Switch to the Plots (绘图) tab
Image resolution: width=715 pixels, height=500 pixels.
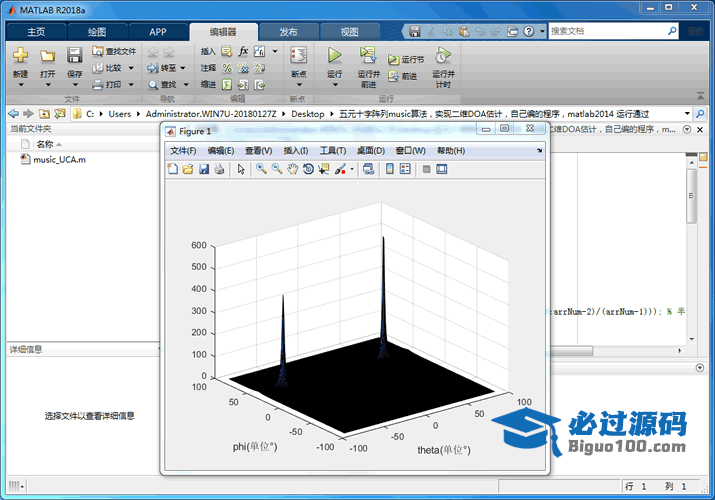(97, 32)
